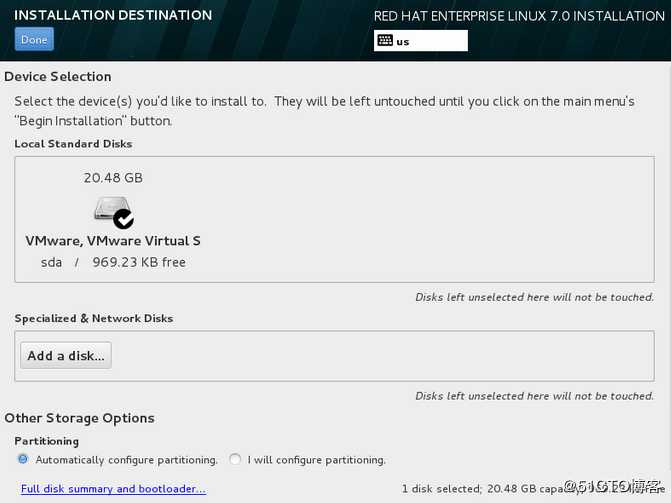This screenshot has width=671, height=503.
Task: Choose 'I will configure partitioning' radio option
Action: [235, 459]
